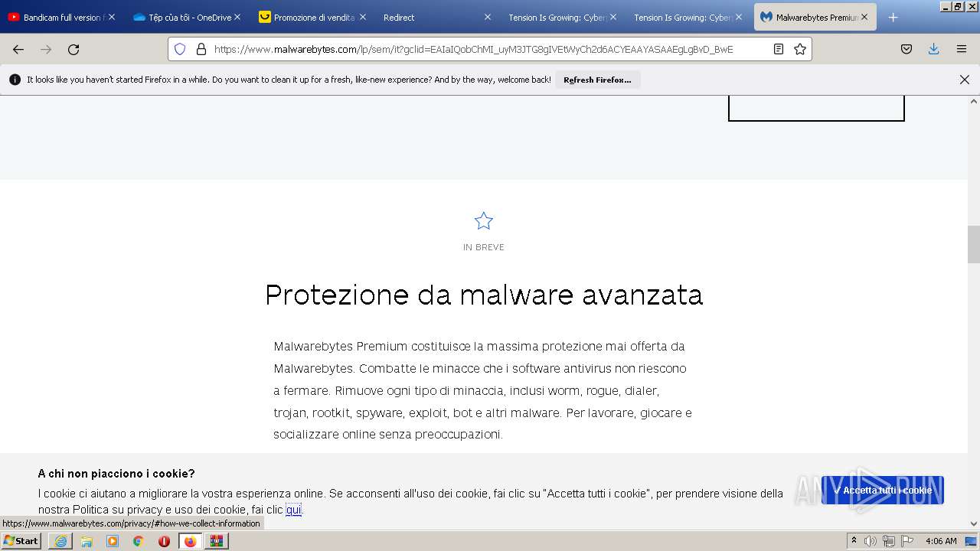Launch Internet Explorer from taskbar
980x551 pixels.
click(60, 541)
